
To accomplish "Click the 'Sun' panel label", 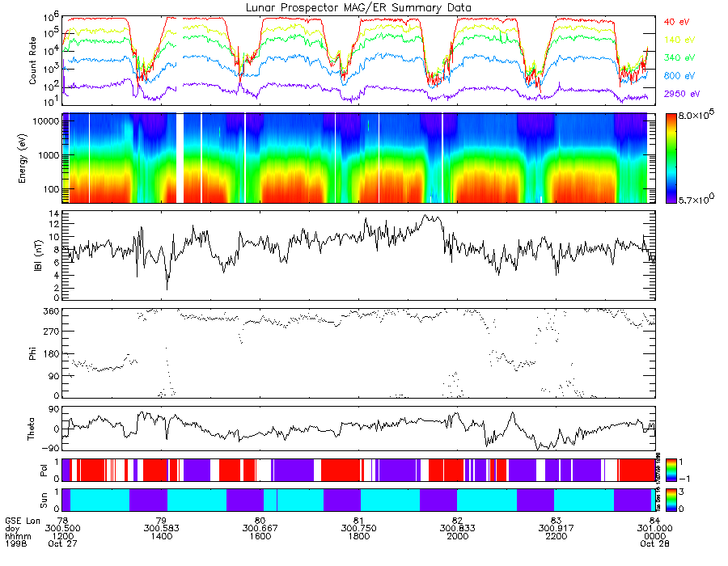I will pyautogui.click(x=44, y=501).
